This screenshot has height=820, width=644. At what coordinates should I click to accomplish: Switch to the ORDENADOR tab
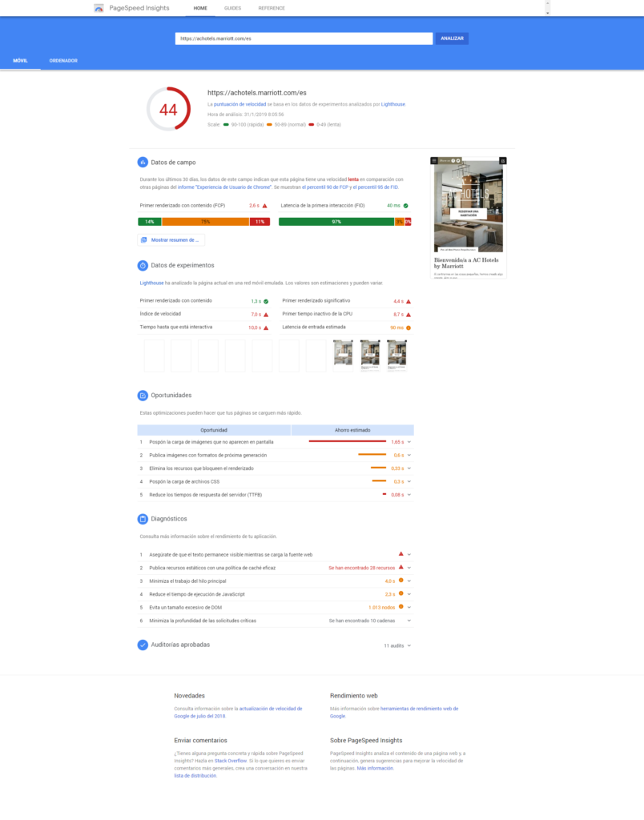pyautogui.click(x=63, y=61)
